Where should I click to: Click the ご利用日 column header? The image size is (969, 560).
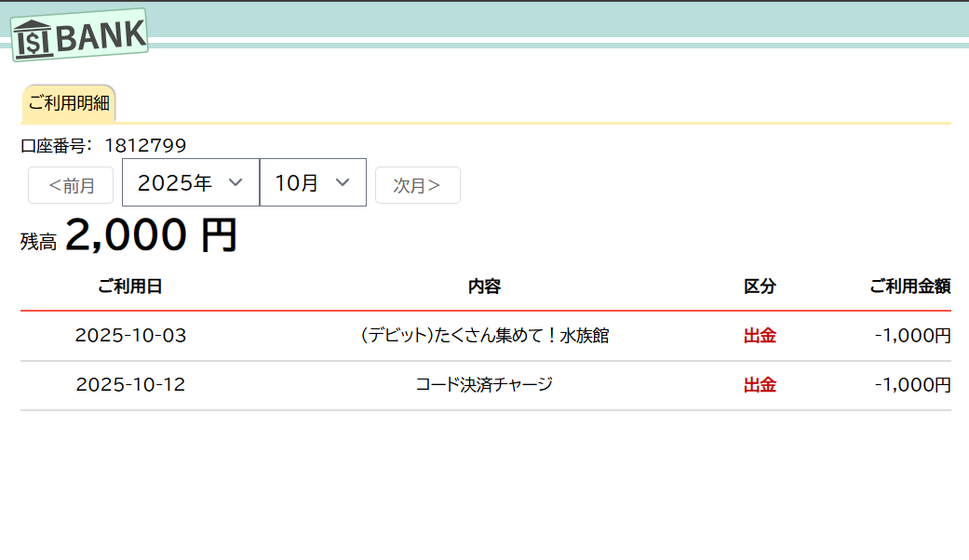(130, 287)
